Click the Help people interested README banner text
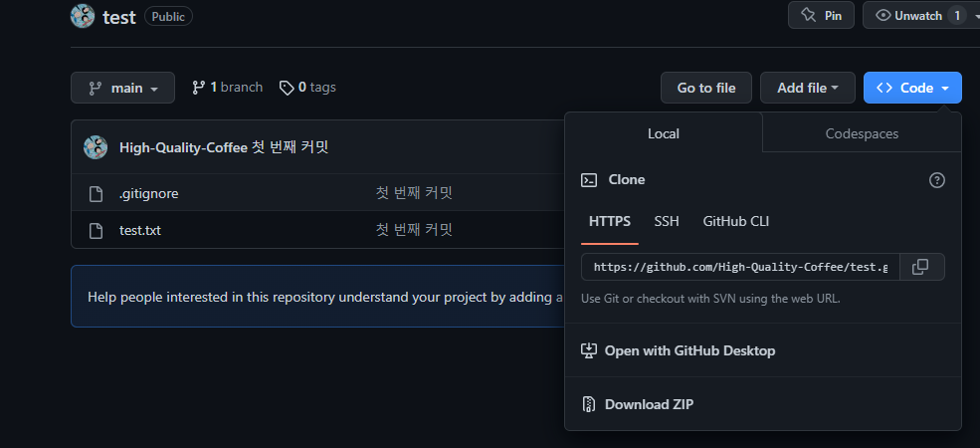 point(325,297)
